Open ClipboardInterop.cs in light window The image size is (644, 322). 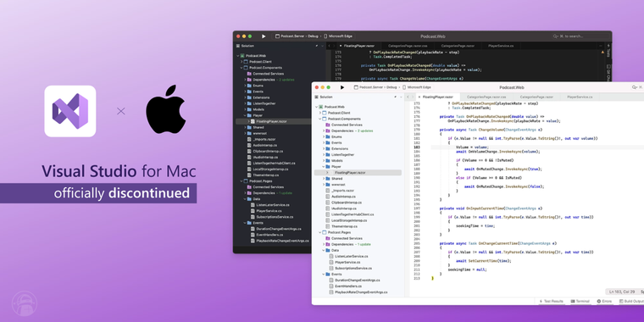pos(347,203)
